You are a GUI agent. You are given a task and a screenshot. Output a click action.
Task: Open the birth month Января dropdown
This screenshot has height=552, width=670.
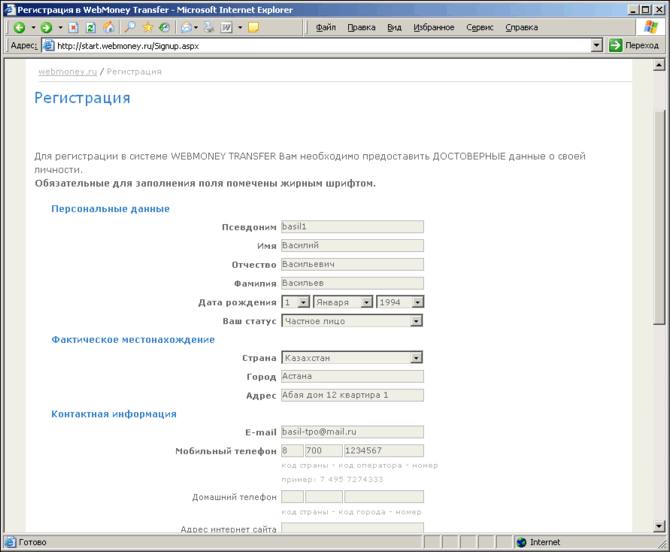[344, 302]
